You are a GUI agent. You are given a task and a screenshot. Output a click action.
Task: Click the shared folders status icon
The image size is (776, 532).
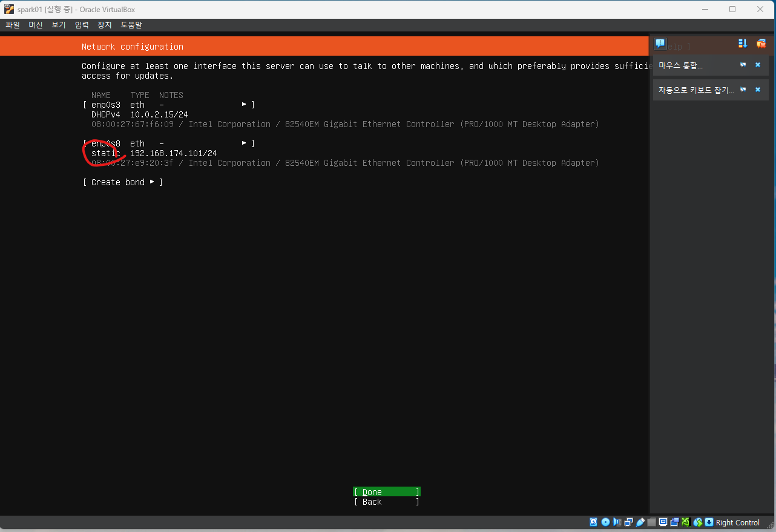click(651, 522)
